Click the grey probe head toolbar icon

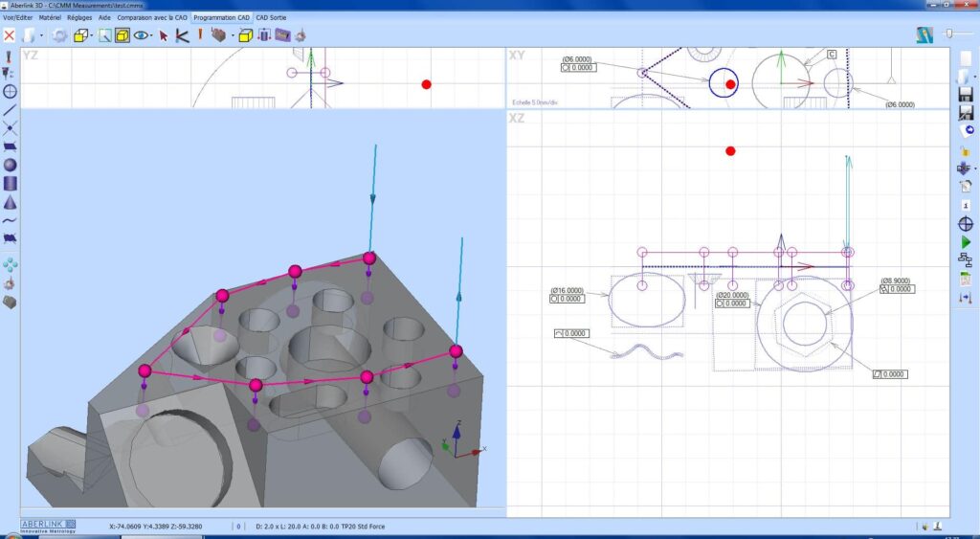coord(301,35)
